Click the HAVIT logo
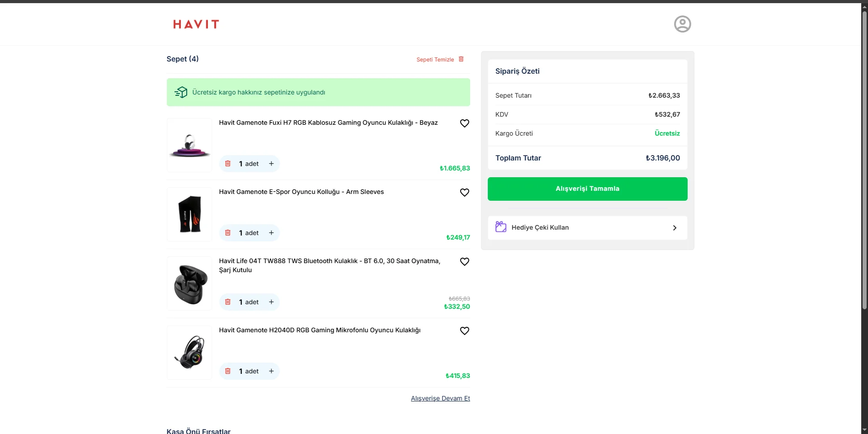Image resolution: width=868 pixels, height=434 pixels. [196, 24]
